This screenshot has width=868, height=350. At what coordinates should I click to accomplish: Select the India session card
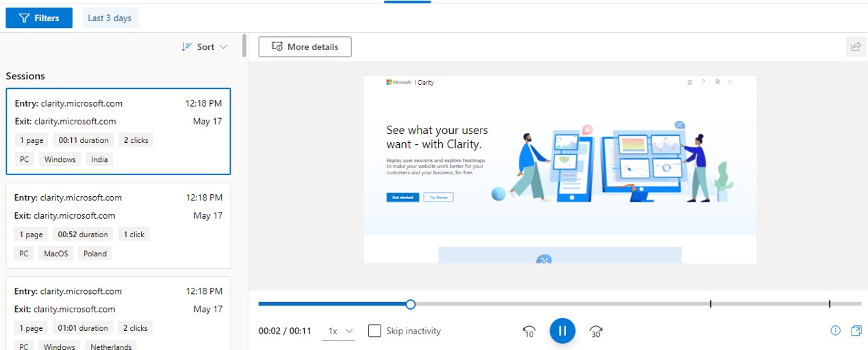click(x=118, y=131)
